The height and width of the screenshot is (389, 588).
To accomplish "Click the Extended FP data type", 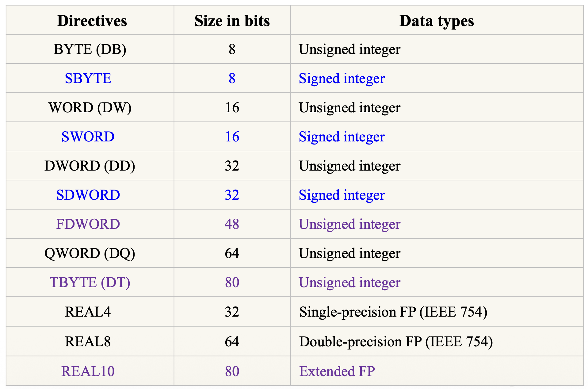I will [337, 371].
